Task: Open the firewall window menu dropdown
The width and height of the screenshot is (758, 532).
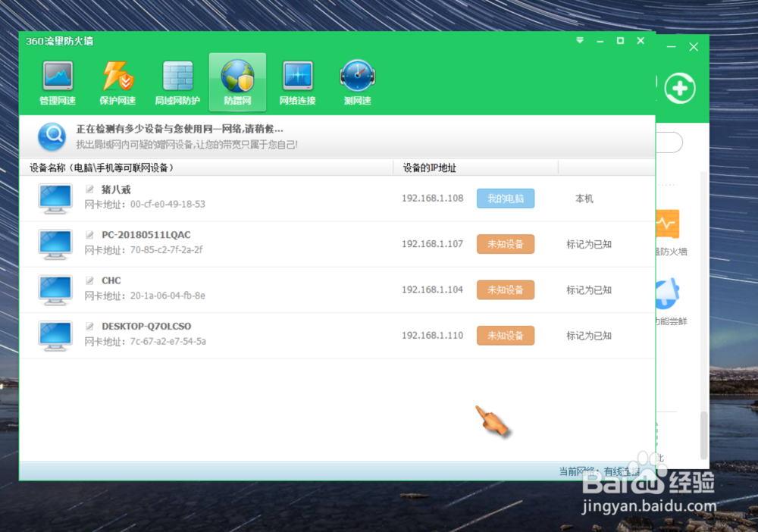Action: pos(580,41)
